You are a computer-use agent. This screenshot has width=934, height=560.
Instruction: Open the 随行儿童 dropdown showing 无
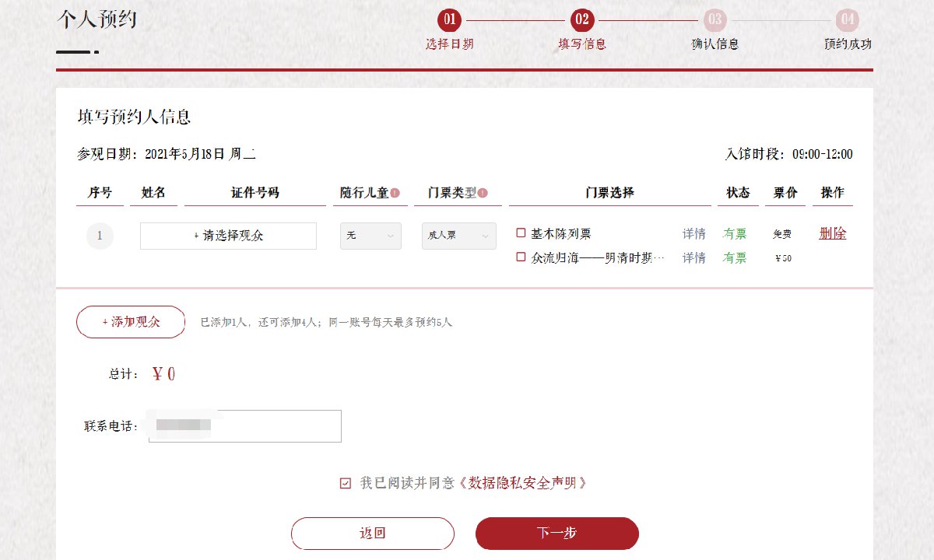(370, 236)
